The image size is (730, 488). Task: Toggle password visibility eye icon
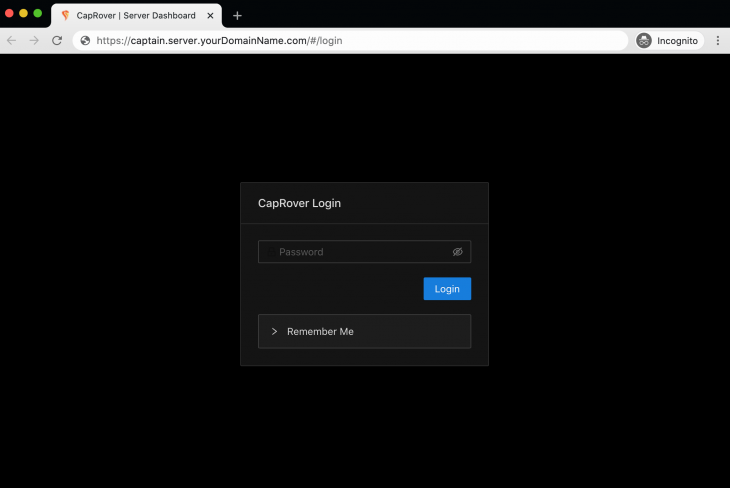pos(458,252)
